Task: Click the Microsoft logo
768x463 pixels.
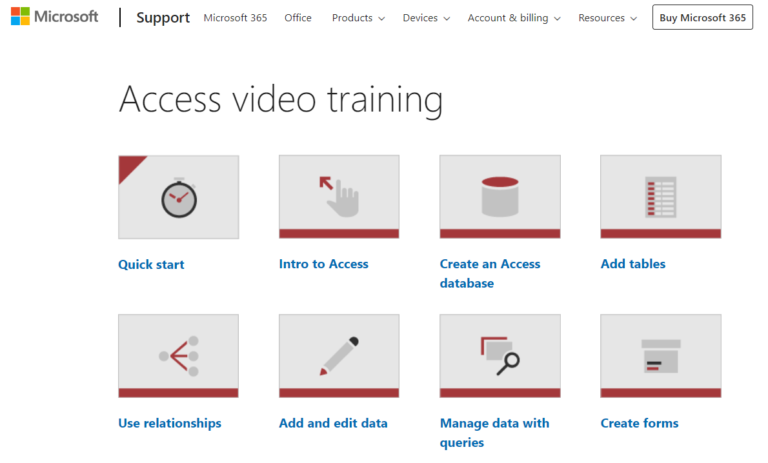Action: point(54,17)
